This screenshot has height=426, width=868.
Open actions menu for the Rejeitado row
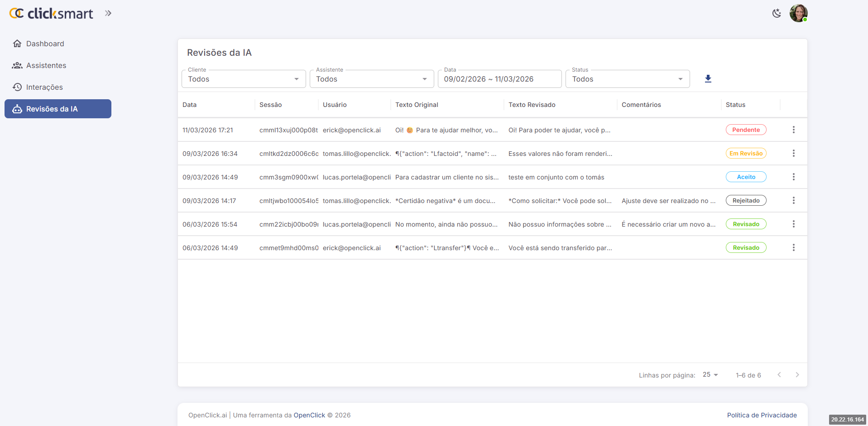point(793,201)
